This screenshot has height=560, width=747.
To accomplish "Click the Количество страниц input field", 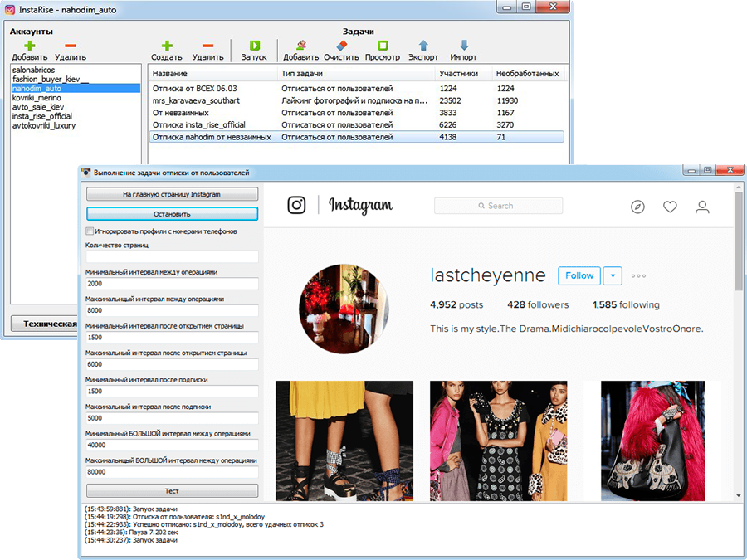I will (172, 256).
